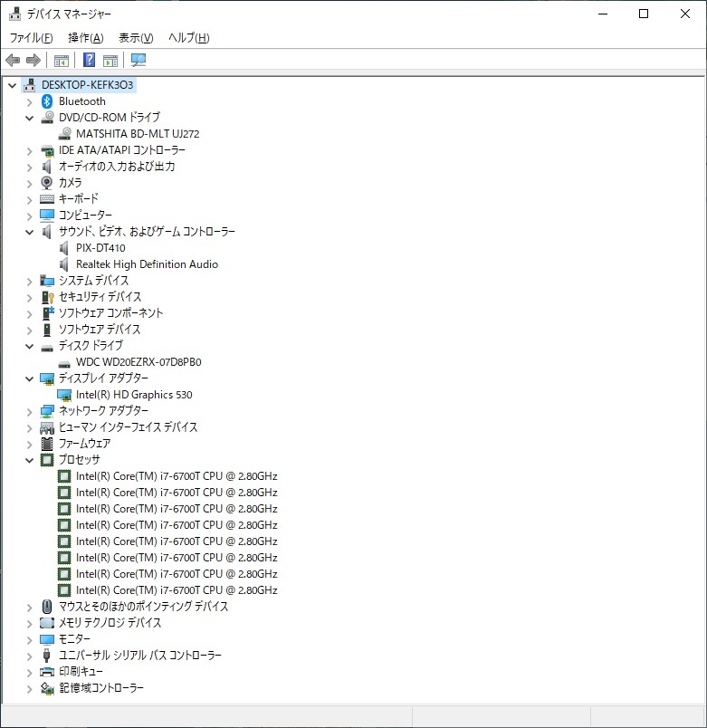This screenshot has width=707, height=728.
Task: Click the network adapters (ネットワーク アダプター) icon
Action: coord(47,411)
